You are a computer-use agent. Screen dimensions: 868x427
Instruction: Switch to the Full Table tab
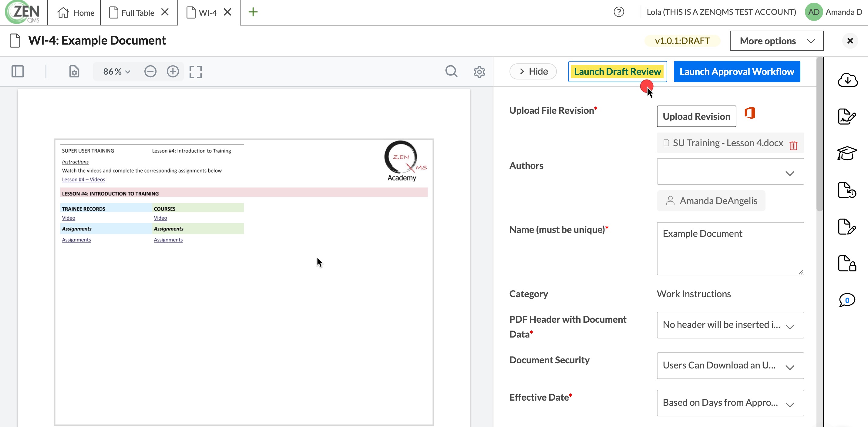pos(132,12)
